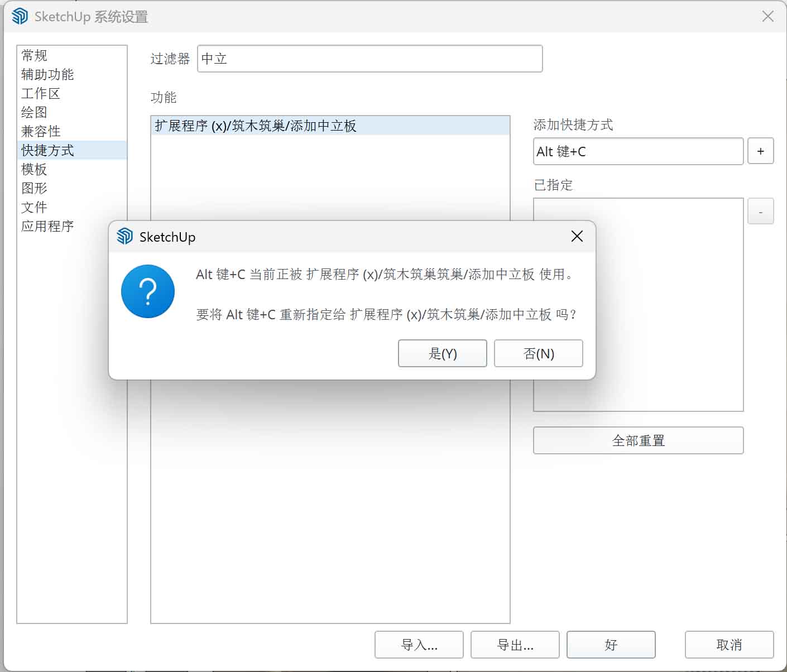Select the 绘图 settings category
This screenshot has height=672, width=787.
(x=35, y=112)
